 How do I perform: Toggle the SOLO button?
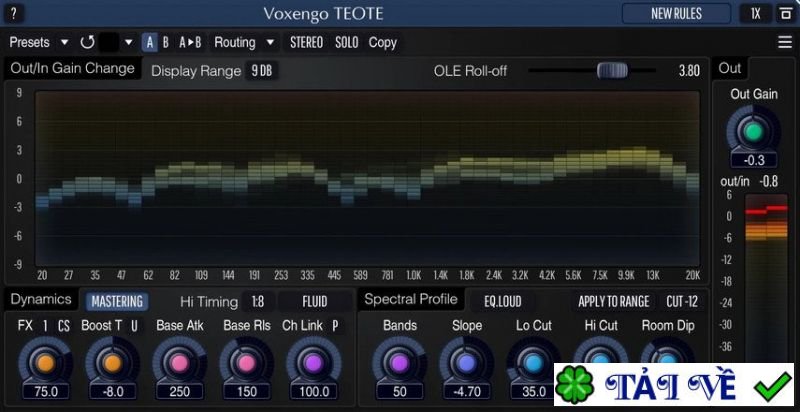[347, 42]
